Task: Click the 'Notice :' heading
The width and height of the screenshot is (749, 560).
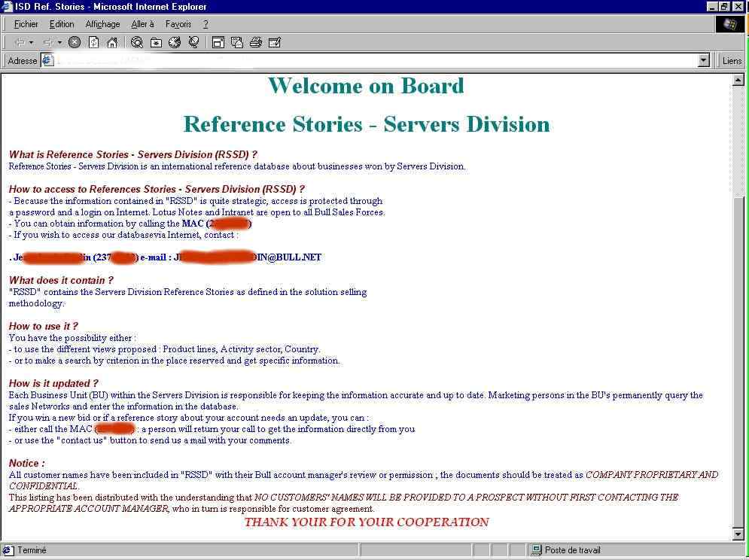Action: coord(27,463)
